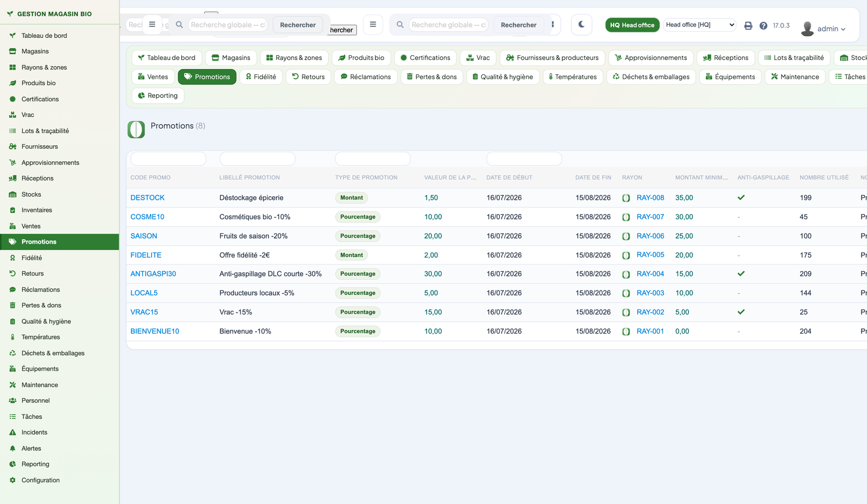Sort by Anti-gaspillage column header
Viewport: 867px width, 504px height.
[763, 178]
